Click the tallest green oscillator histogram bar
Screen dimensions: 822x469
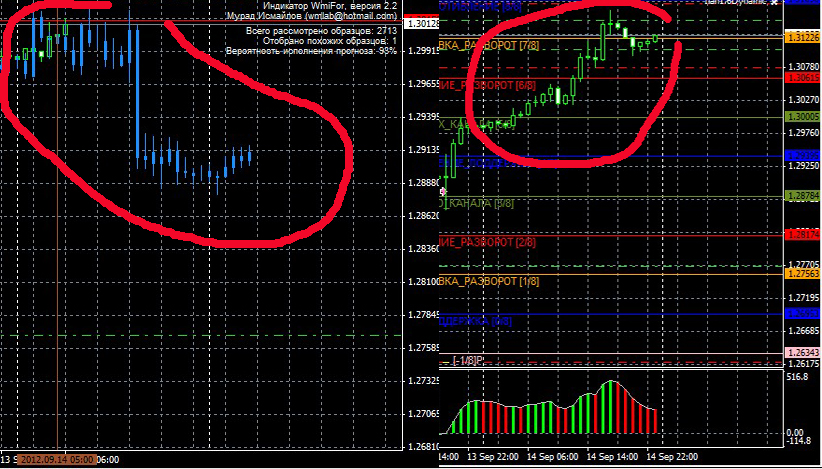[x=610, y=407]
